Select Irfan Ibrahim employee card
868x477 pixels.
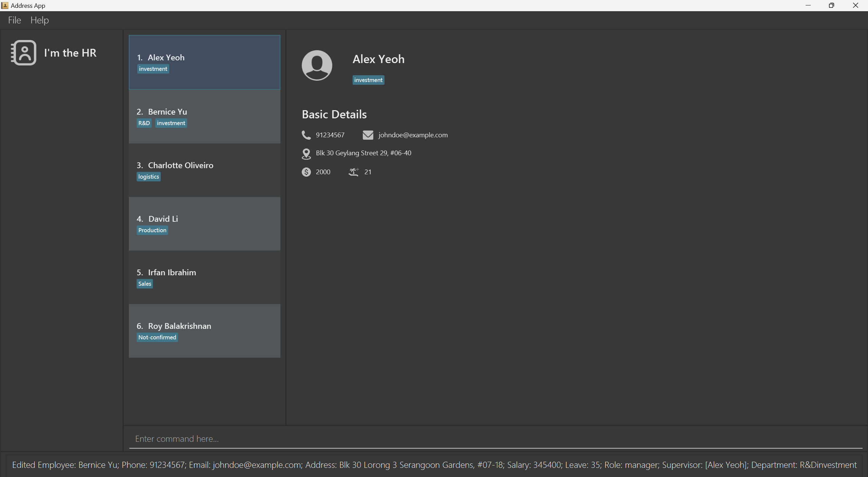(204, 277)
